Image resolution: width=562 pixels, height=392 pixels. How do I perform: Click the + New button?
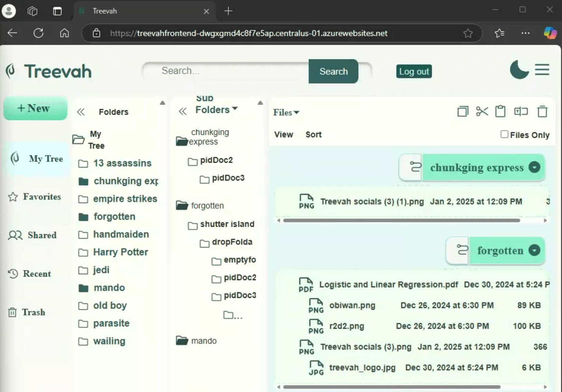pos(35,108)
